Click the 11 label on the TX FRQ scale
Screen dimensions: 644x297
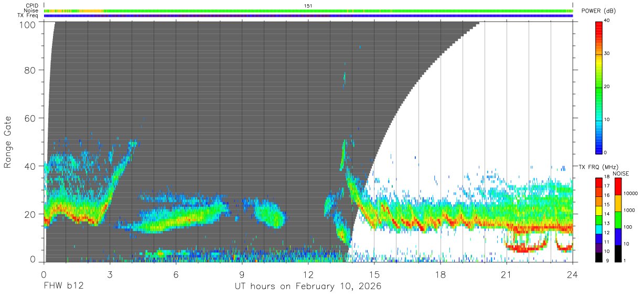point(606,242)
